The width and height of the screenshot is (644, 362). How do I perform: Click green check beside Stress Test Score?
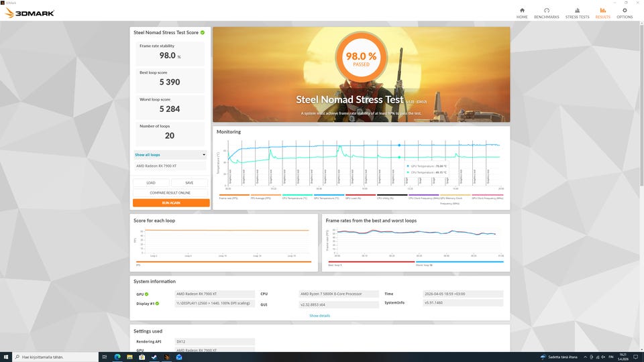(203, 32)
